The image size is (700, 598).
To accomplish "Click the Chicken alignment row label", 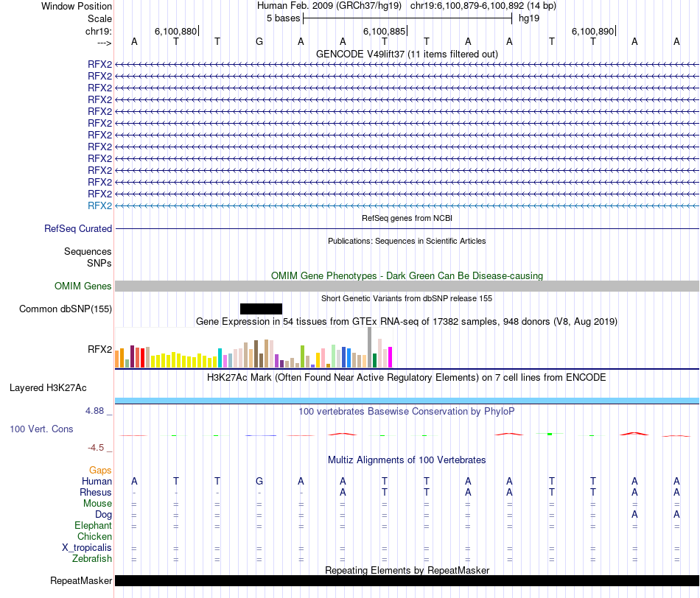I will [x=94, y=536].
